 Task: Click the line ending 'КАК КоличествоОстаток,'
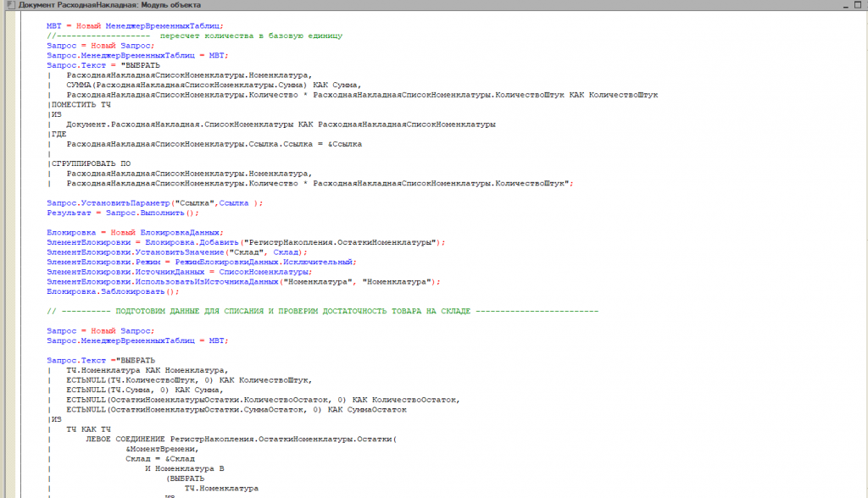click(263, 400)
